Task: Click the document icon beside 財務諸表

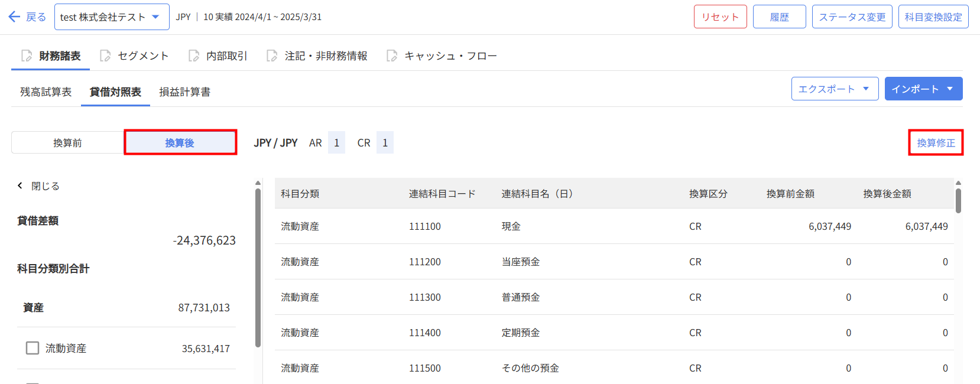Action: (27, 56)
